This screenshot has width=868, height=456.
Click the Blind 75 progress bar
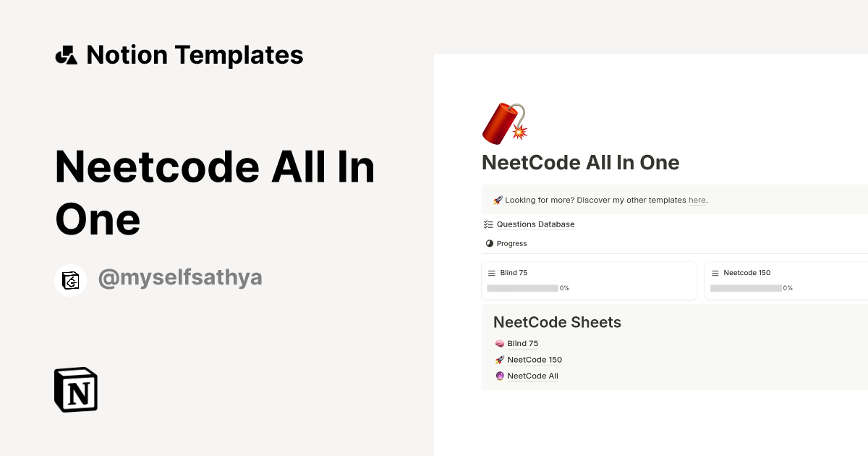[522, 287]
